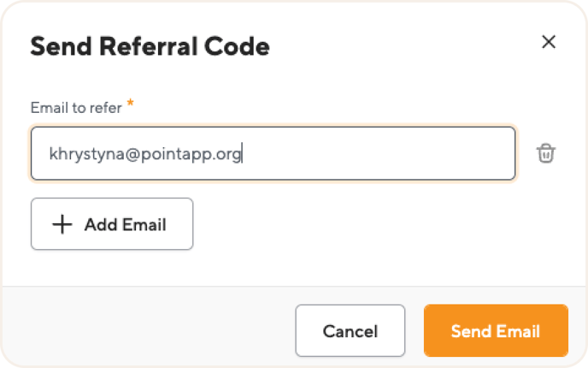This screenshot has height=368, width=588.
Task: Click the Email to refer label
Action: tap(76, 108)
